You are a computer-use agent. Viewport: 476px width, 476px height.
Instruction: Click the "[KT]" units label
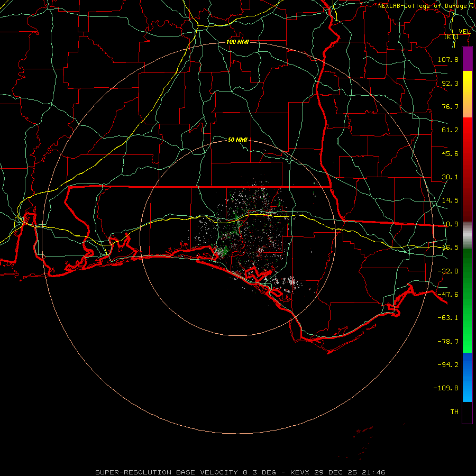click(x=452, y=37)
